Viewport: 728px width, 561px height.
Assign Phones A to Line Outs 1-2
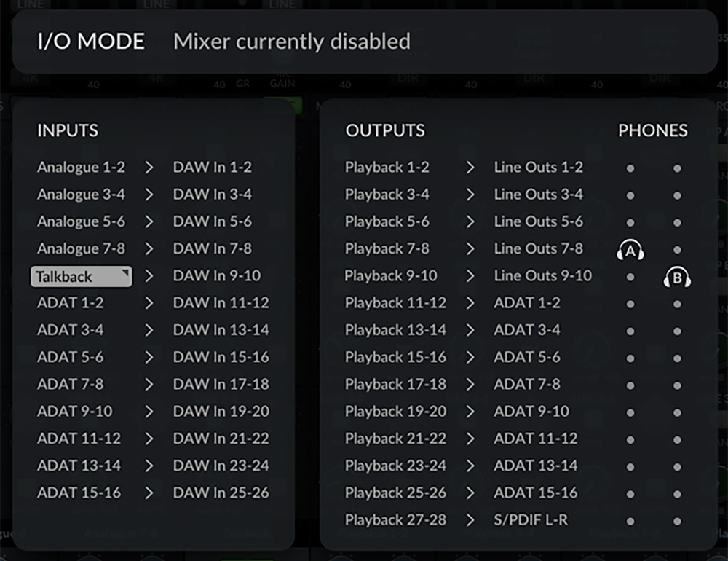(x=630, y=168)
